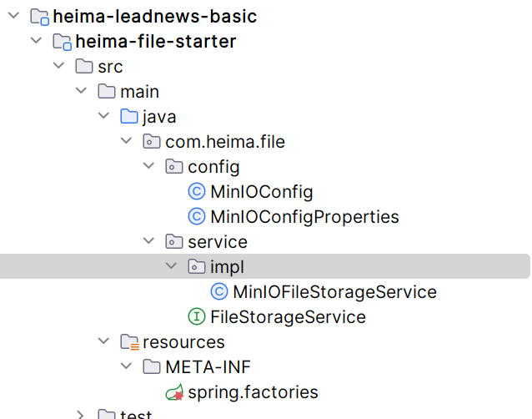Collapse the META-INF folder chevron
Image resolution: width=532 pixels, height=419 pixels.
(127, 367)
